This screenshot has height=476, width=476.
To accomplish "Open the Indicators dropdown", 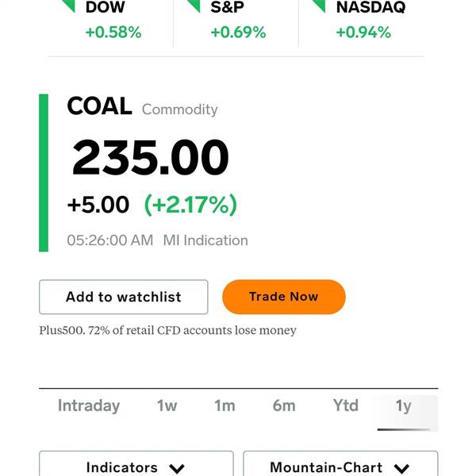I will coord(136,464).
